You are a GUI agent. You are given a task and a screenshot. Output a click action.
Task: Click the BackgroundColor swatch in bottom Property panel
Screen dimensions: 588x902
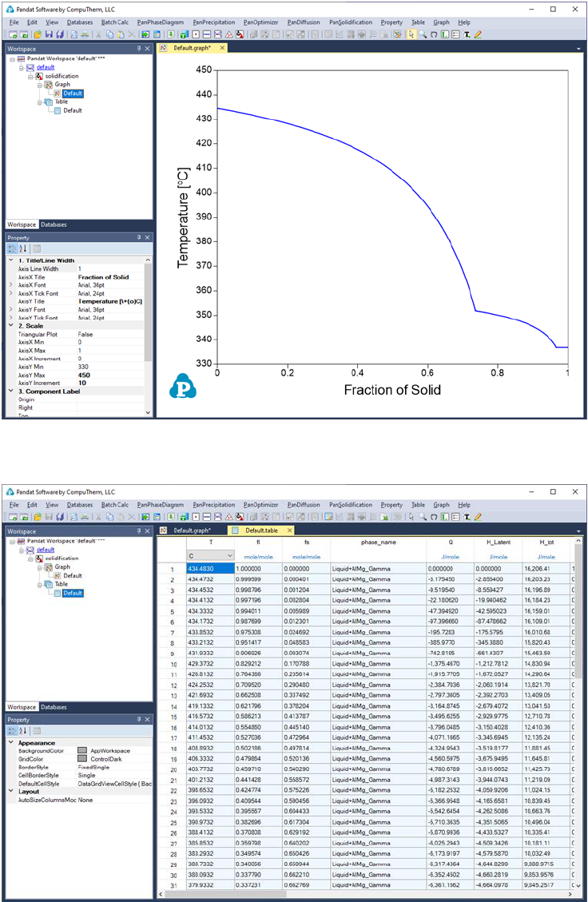(x=82, y=751)
